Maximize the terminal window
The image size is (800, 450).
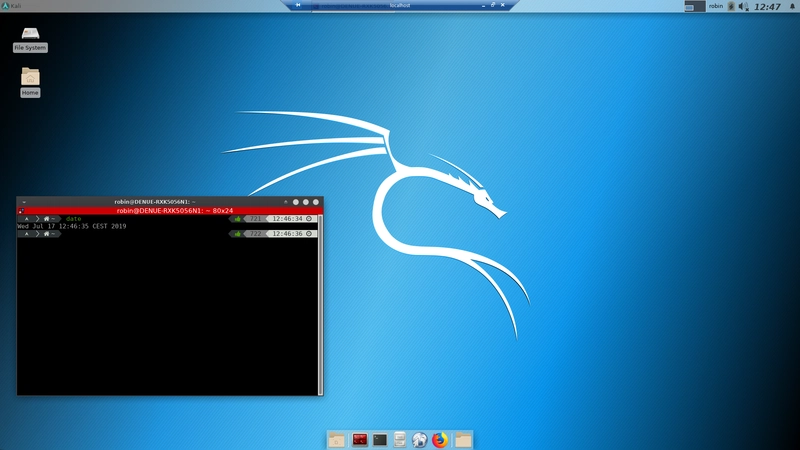coord(306,202)
